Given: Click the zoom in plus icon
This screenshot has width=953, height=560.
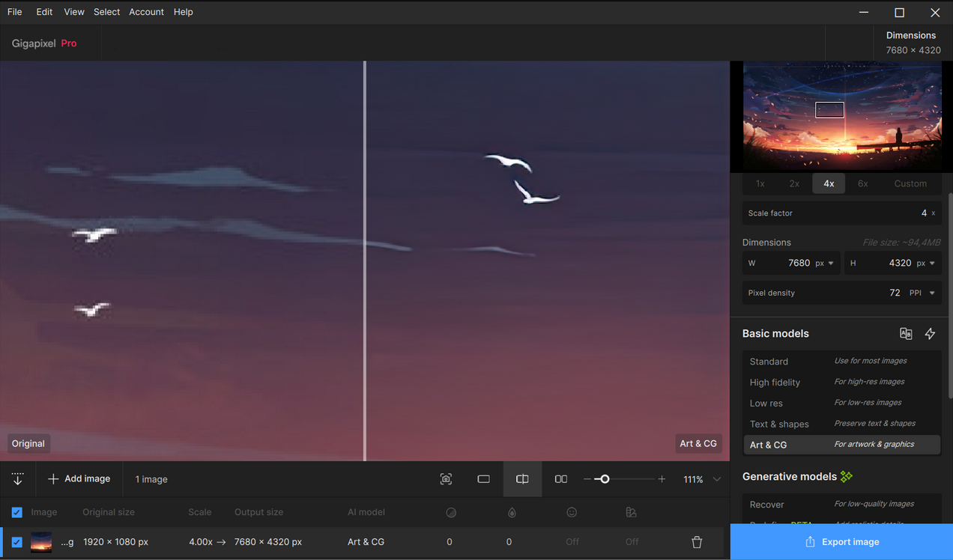Looking at the screenshot, I should (x=662, y=479).
